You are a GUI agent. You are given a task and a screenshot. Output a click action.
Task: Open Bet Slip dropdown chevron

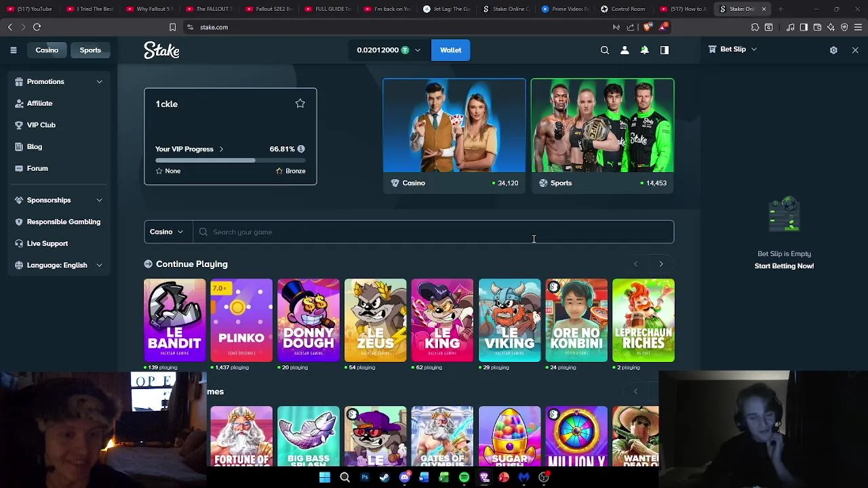point(753,49)
